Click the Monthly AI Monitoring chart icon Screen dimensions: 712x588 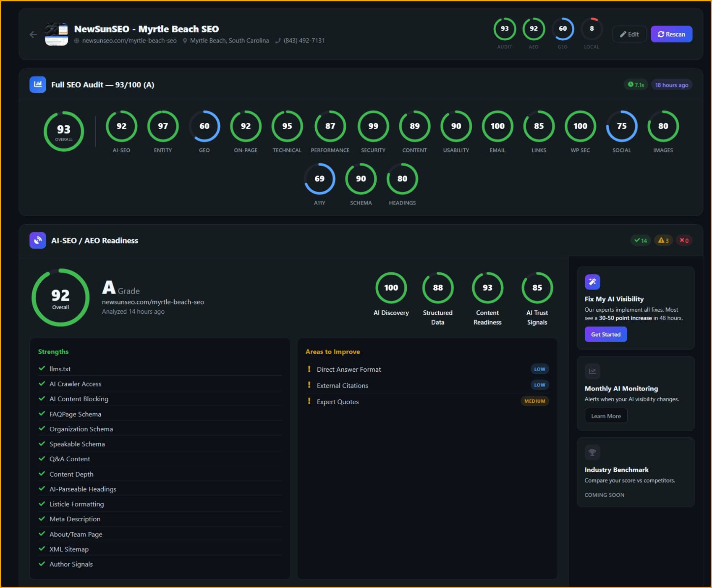pos(592,371)
